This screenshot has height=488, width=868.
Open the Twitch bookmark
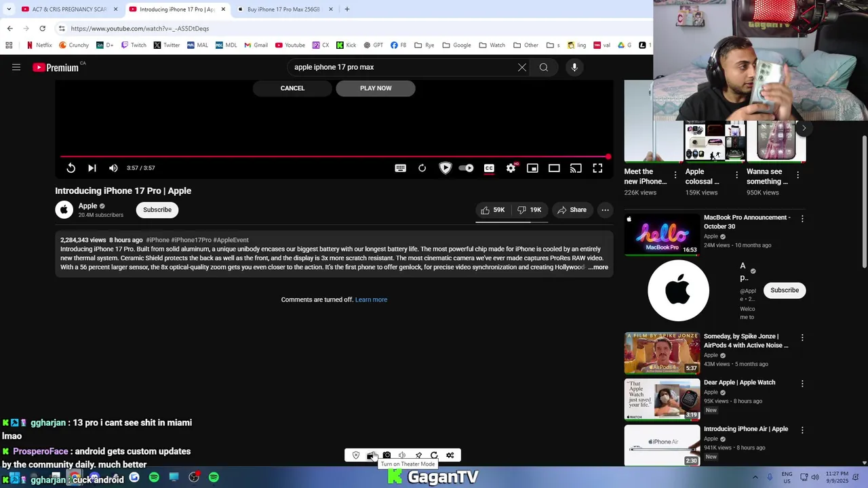134,45
